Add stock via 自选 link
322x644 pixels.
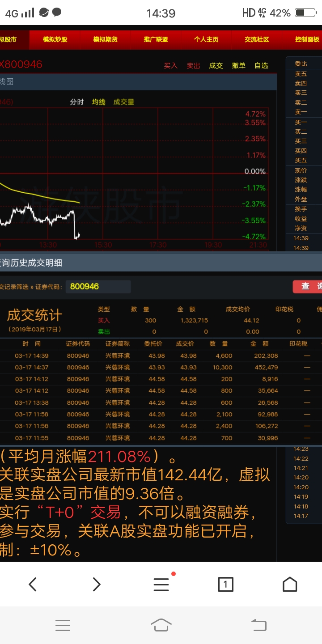[261, 66]
